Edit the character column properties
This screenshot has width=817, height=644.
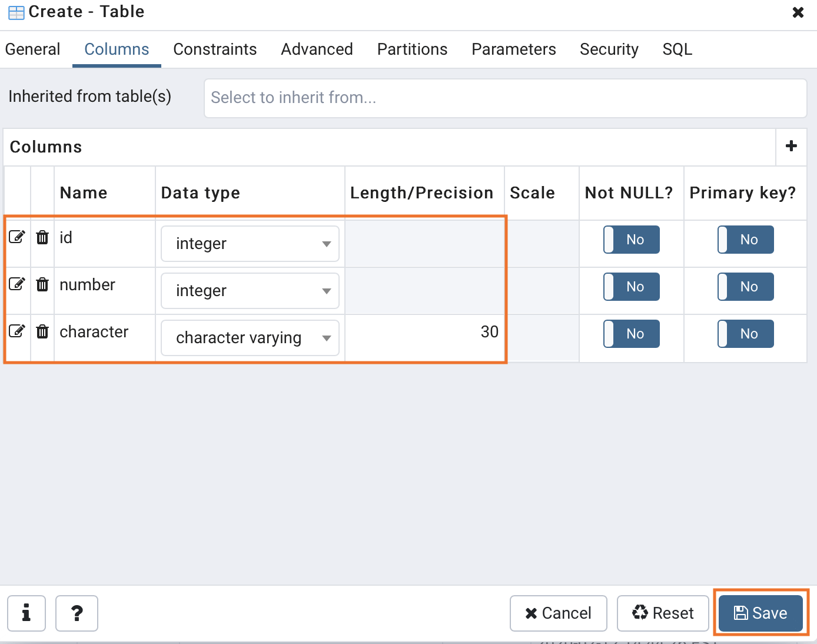[17, 331]
